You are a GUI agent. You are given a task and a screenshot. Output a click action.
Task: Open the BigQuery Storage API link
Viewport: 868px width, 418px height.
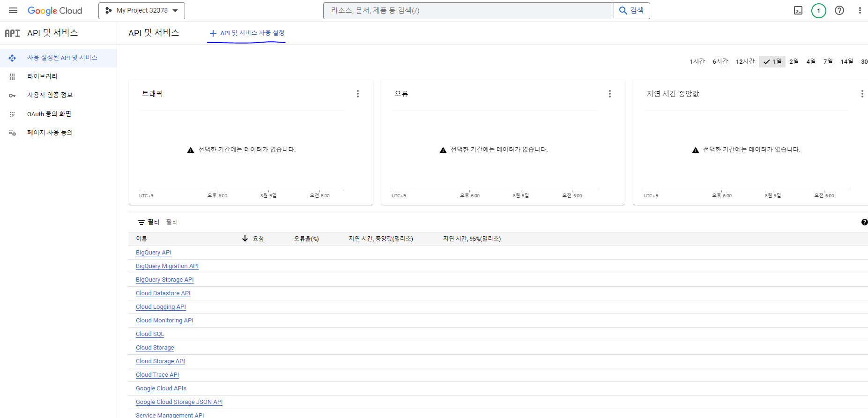[x=164, y=280]
